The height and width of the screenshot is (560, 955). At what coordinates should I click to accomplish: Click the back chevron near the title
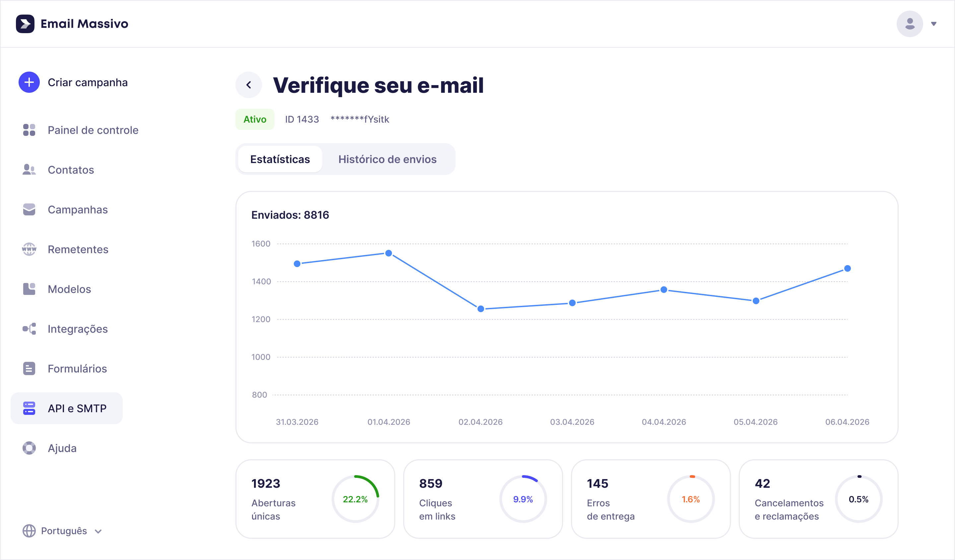(248, 84)
